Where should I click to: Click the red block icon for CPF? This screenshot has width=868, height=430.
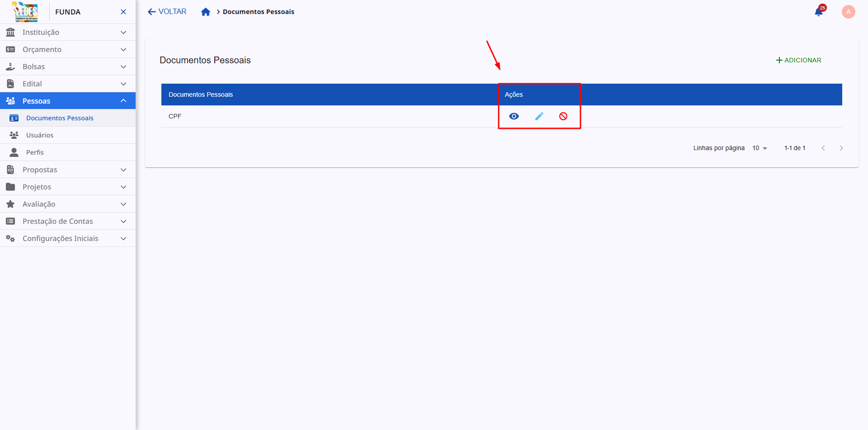563,116
